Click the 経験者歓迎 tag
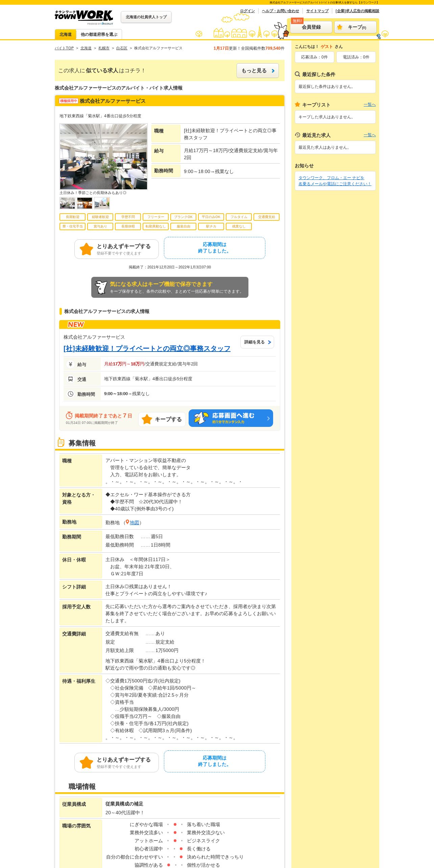The image size is (434, 868). pos(100,217)
